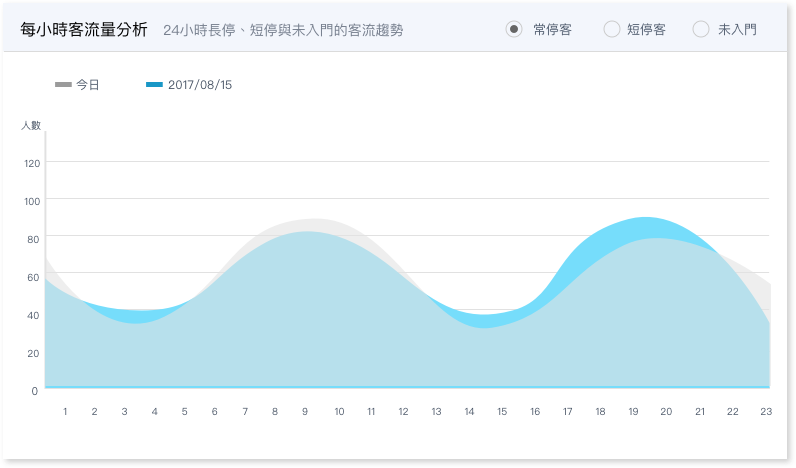796x468 pixels.
Task: Click the 100 y-axis label
Action: pyautogui.click(x=32, y=202)
